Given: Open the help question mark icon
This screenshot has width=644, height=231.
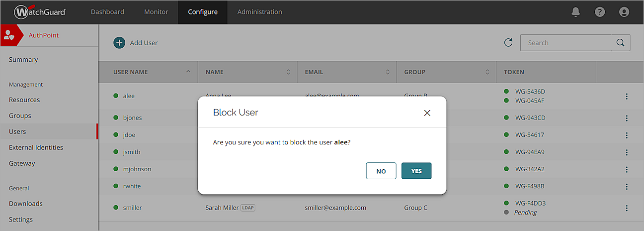Looking at the screenshot, I should [600, 12].
